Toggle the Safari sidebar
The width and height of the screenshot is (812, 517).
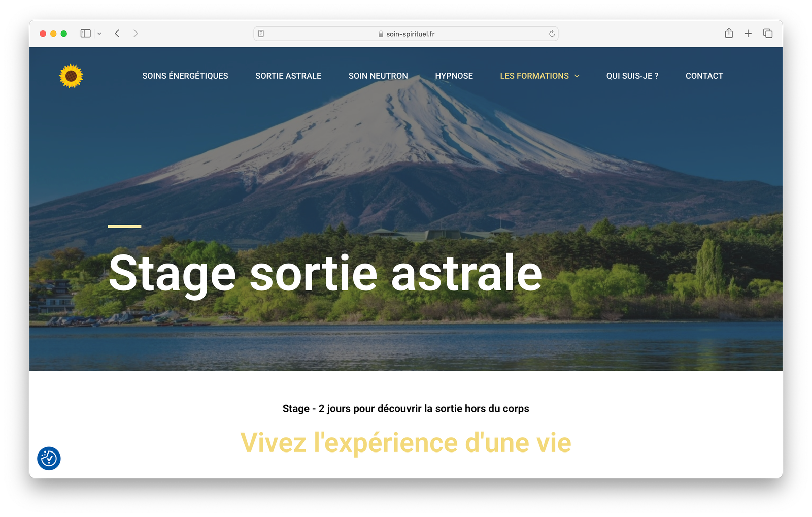click(85, 34)
